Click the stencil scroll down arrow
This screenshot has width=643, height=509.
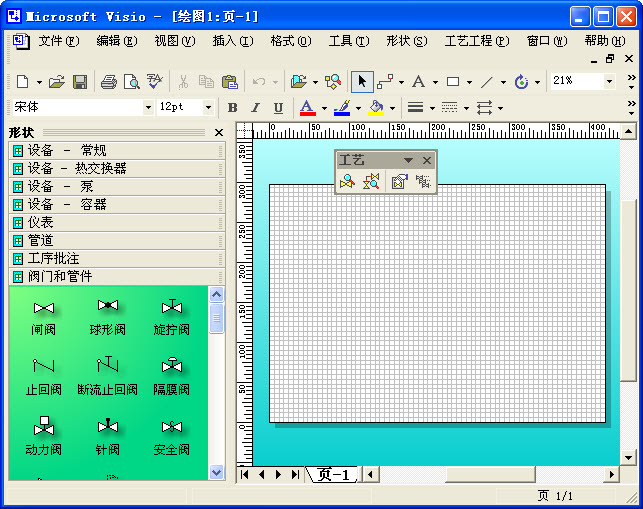[216, 472]
